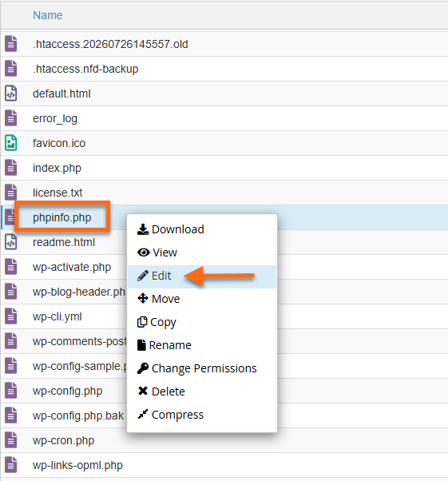This screenshot has height=481, width=448.
Task: Select the file default.html
Action: tap(61, 93)
